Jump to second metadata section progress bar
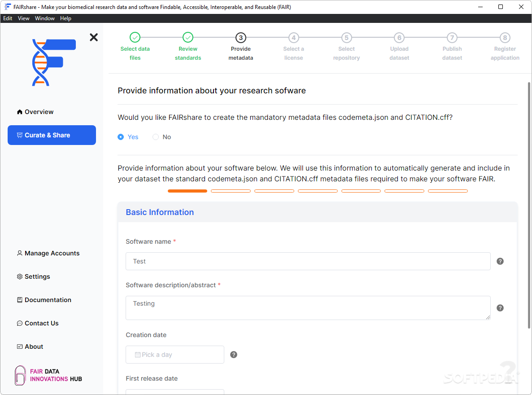The image size is (532, 395). click(231, 191)
